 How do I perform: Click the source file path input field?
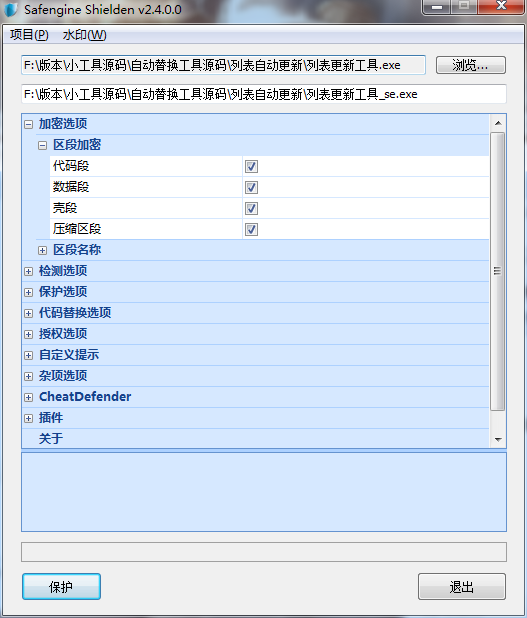click(x=223, y=65)
